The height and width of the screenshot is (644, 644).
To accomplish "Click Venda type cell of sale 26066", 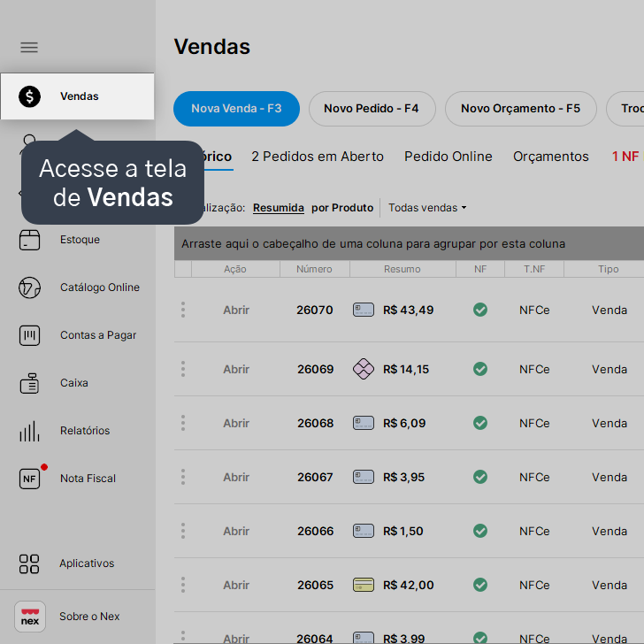I will pos(609,531).
